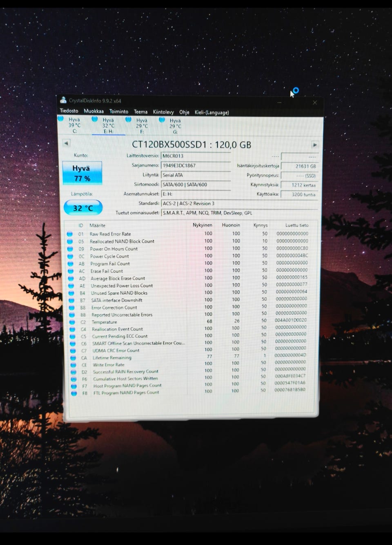Image resolution: width=392 pixels, height=545 pixels.
Task: Click status icon of Temperature row
Action: (x=72, y=322)
